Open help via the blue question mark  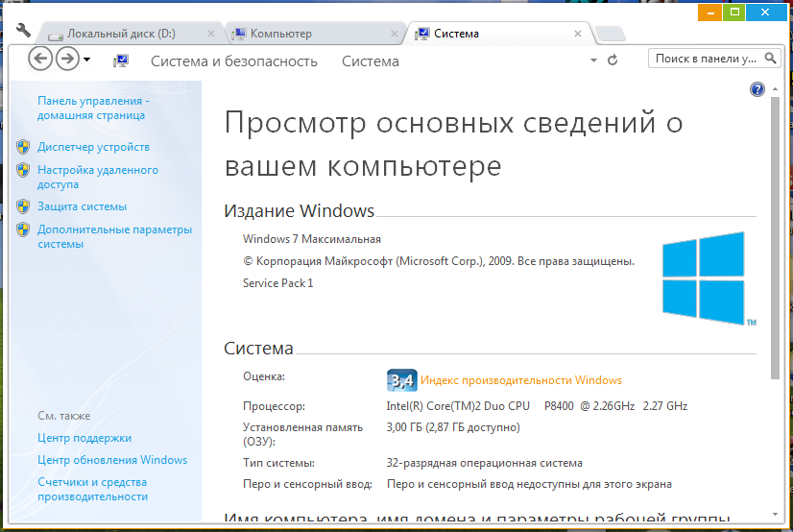pyautogui.click(x=757, y=89)
